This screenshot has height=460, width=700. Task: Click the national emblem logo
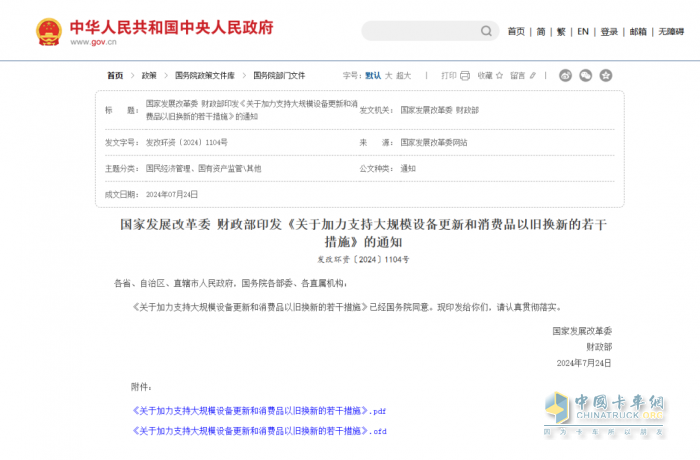[x=46, y=31]
